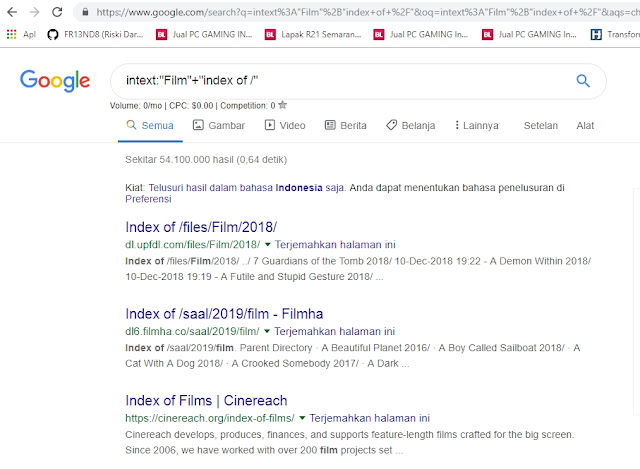Open the Lapak R21 Semarang bookmark
Image resolution: width=640 pixels, height=469 pixels.
coord(313,34)
